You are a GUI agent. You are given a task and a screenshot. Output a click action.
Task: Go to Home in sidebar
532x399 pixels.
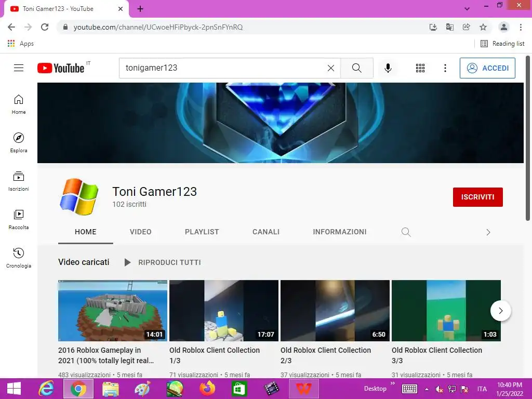(x=19, y=104)
